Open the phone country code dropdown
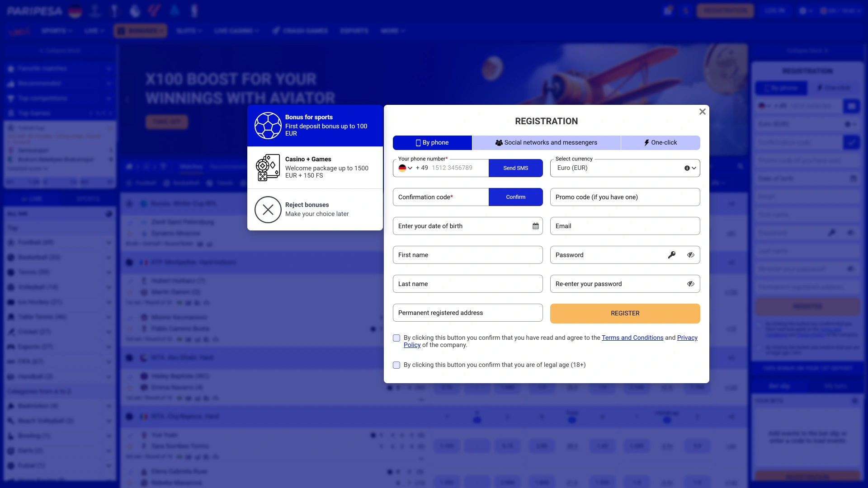The height and width of the screenshot is (488, 868). coord(406,168)
